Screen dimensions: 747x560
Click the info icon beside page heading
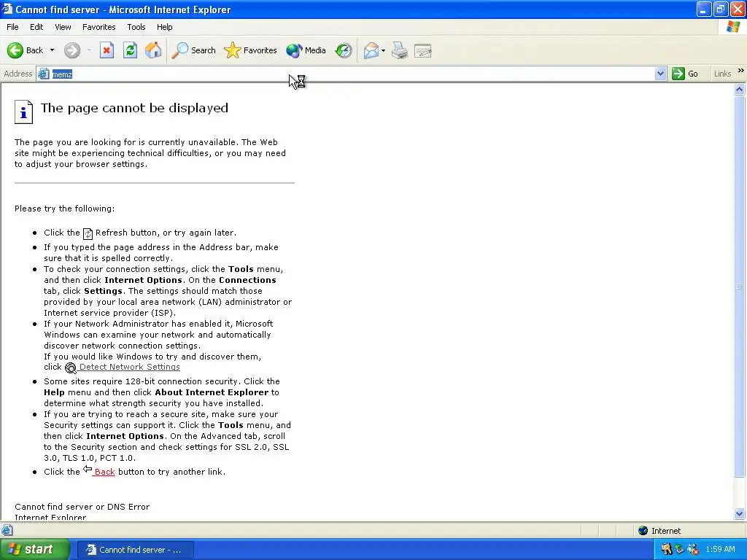click(23, 112)
